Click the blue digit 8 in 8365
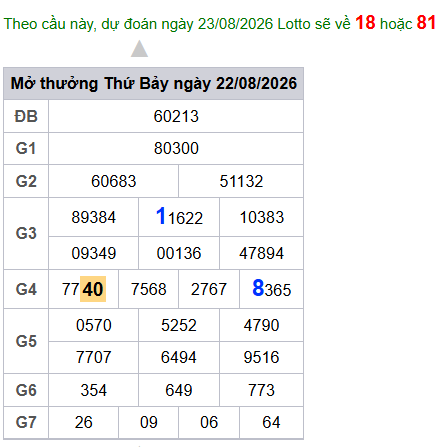Viewport: 443px width, 447px height. click(258, 288)
